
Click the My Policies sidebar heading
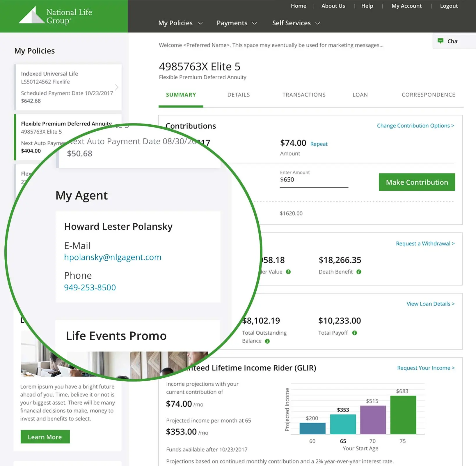coord(35,51)
